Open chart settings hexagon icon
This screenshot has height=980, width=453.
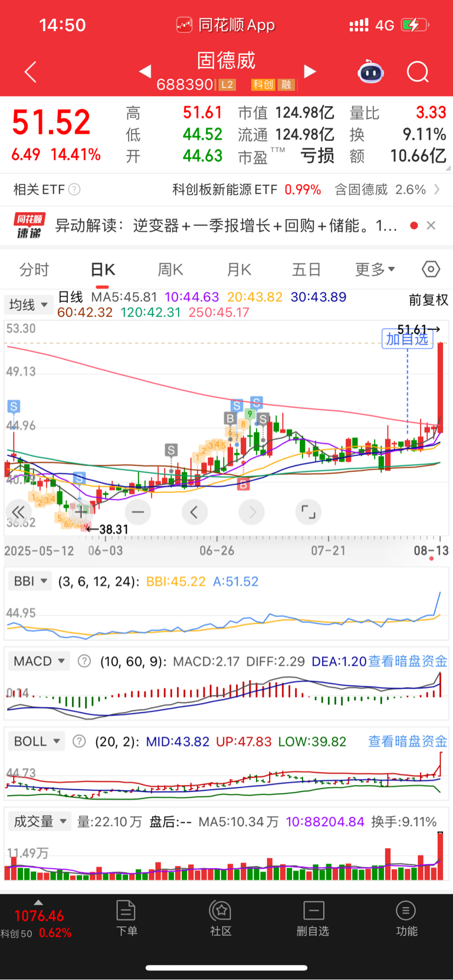tap(431, 269)
